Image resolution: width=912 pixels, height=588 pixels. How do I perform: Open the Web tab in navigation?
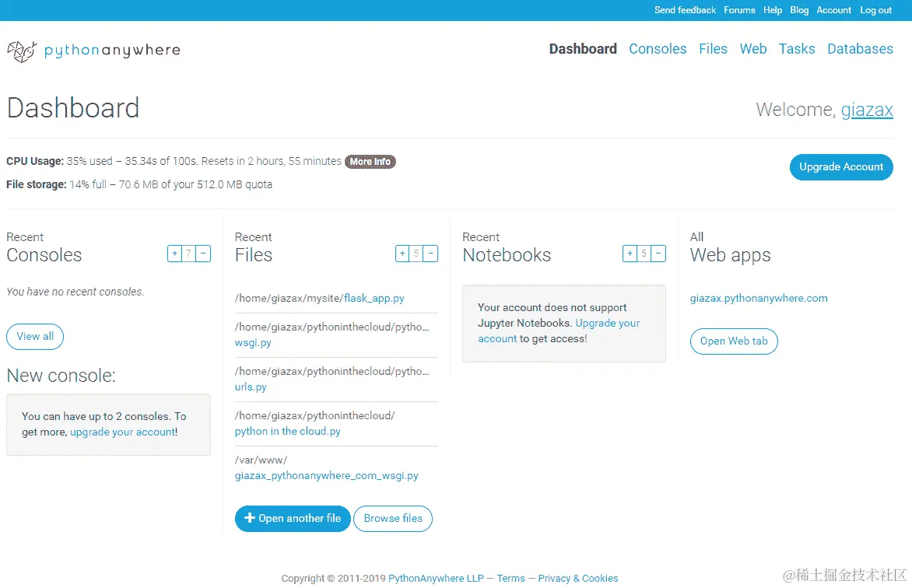point(753,49)
